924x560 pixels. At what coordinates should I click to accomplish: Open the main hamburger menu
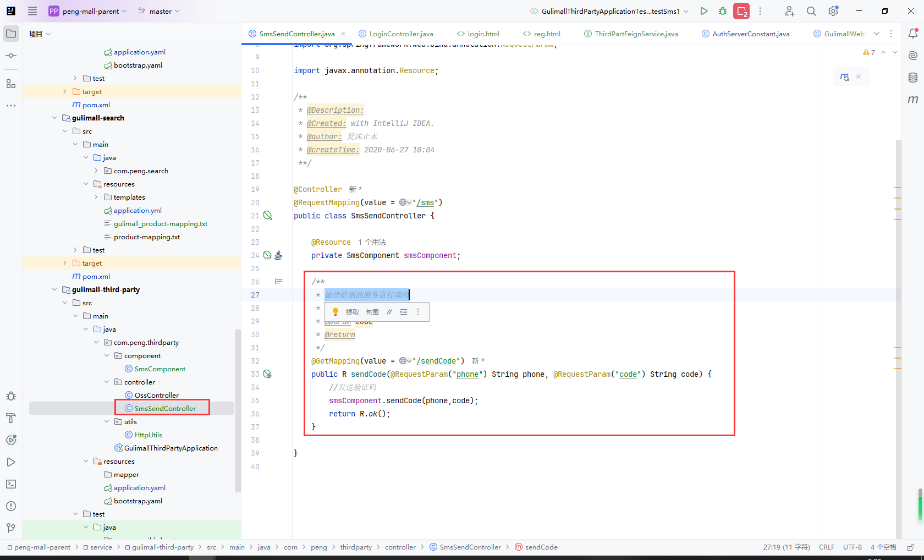(x=32, y=11)
